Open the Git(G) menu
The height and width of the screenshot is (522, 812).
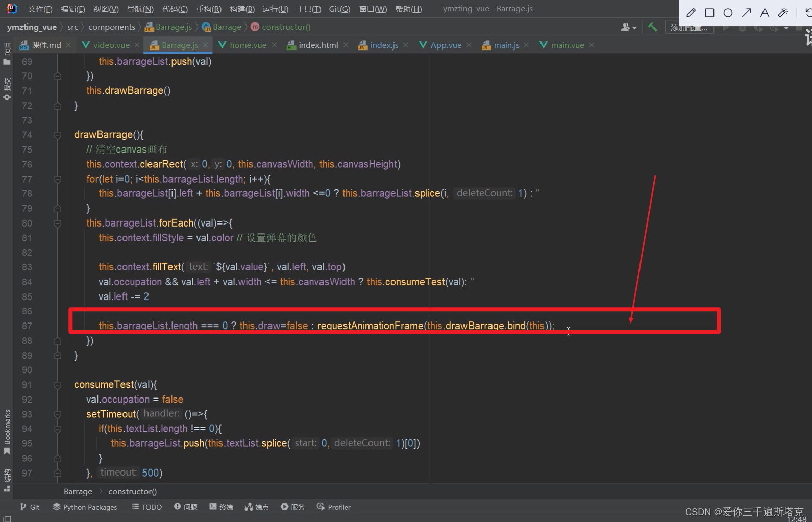pos(339,9)
